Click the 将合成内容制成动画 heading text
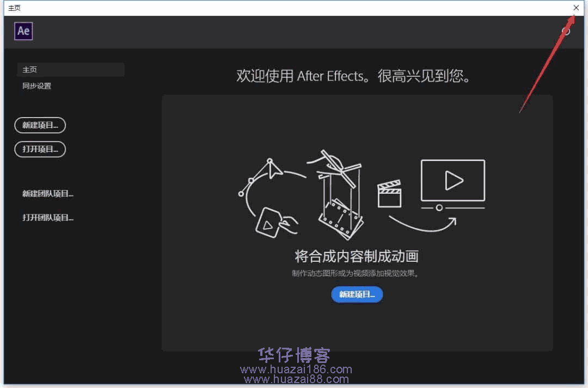 click(357, 256)
